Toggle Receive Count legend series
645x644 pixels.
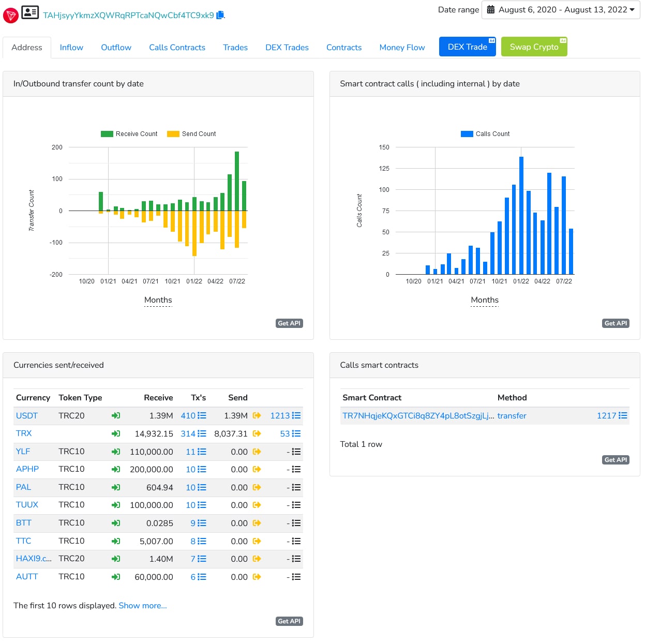click(129, 134)
